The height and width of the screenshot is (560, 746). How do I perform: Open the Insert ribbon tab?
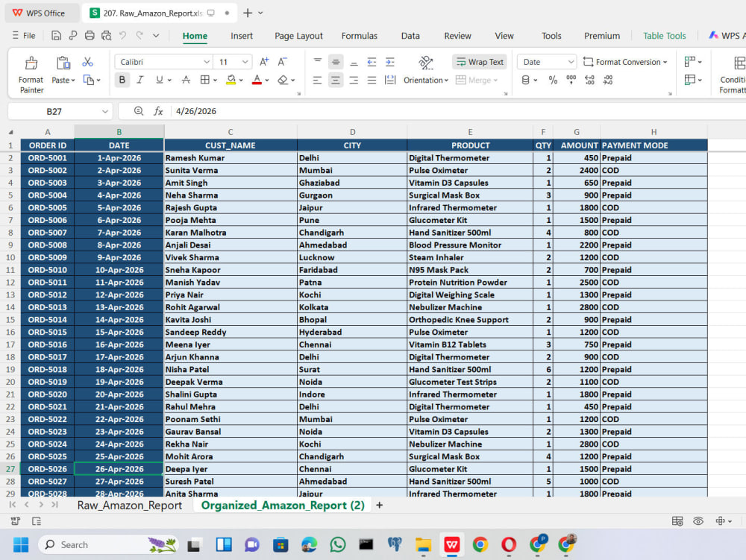pyautogui.click(x=241, y=36)
